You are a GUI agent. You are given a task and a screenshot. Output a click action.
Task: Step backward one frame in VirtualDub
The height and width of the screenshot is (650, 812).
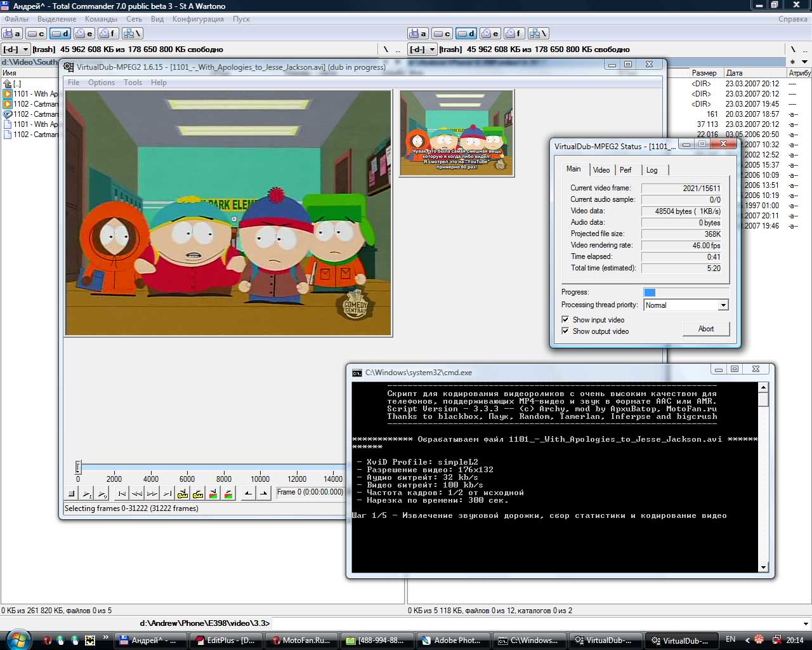(137, 493)
